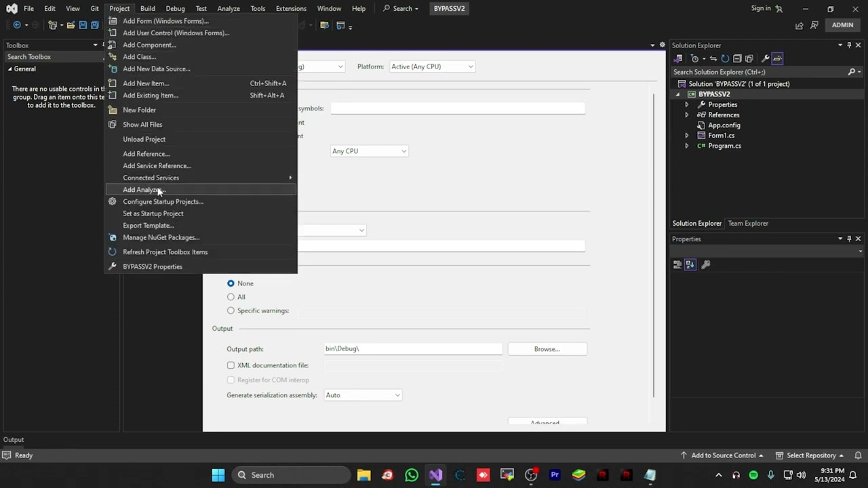Screen dimensions: 868x488
Task: Click the open file folder toolbar icon
Action: [71, 25]
